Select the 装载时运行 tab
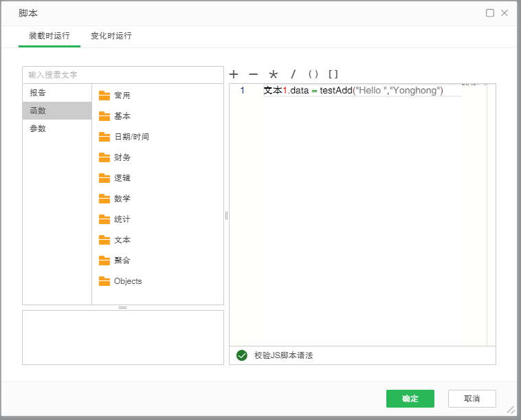 49,36
